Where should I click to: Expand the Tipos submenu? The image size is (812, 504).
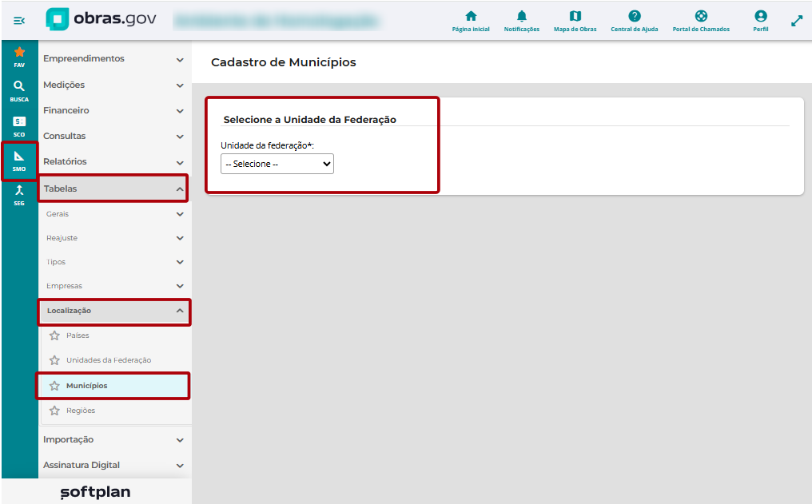pos(114,262)
